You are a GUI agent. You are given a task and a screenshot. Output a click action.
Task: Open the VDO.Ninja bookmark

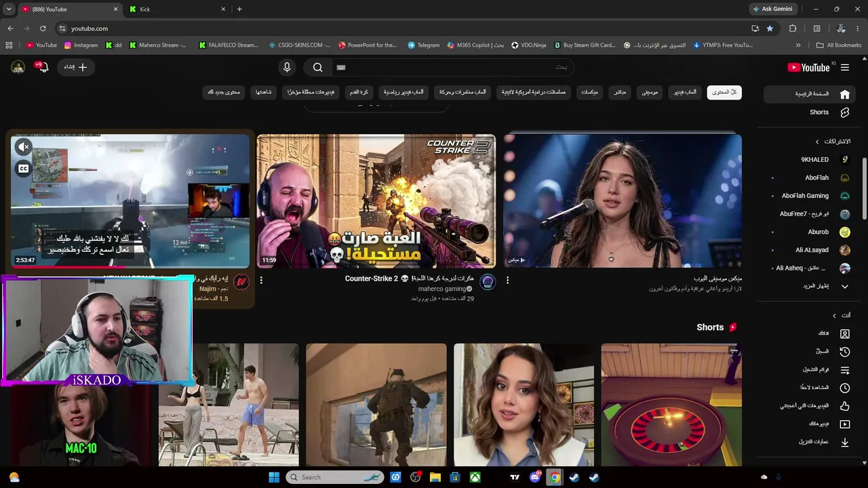[x=528, y=45]
